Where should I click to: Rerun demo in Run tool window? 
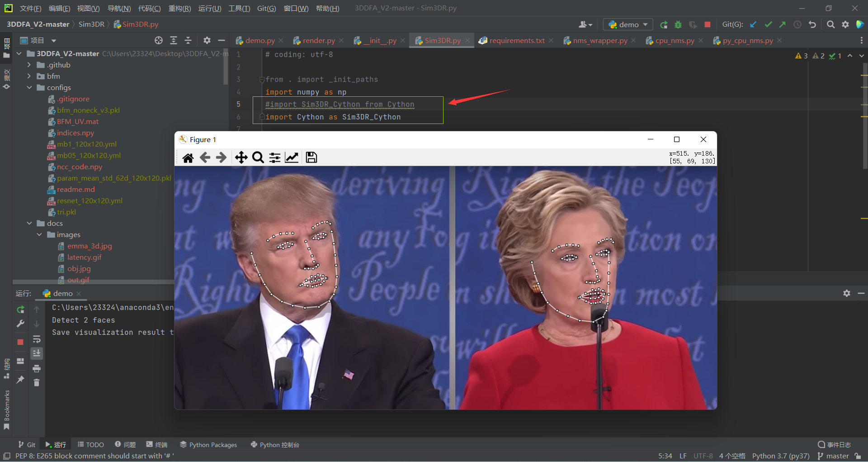pyautogui.click(x=20, y=310)
